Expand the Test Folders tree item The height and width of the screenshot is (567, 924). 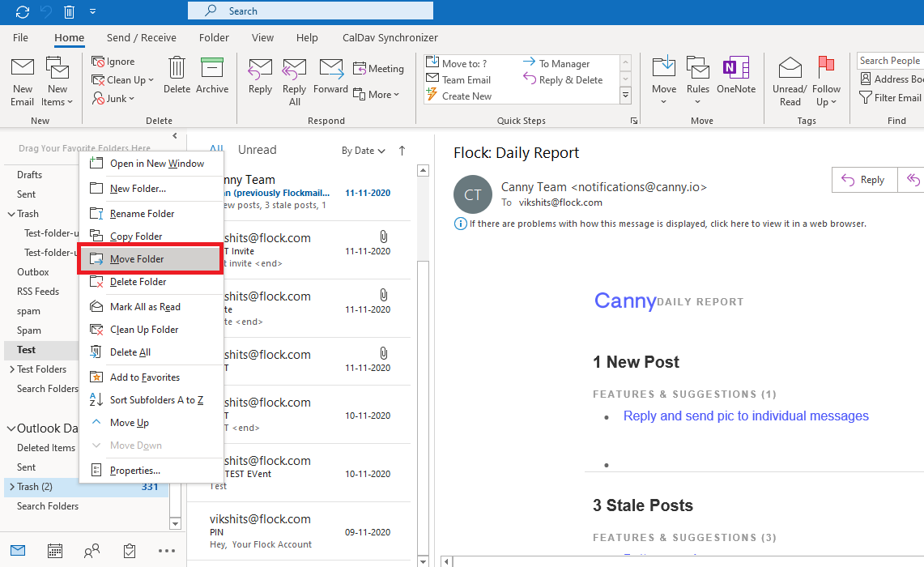[x=12, y=369]
